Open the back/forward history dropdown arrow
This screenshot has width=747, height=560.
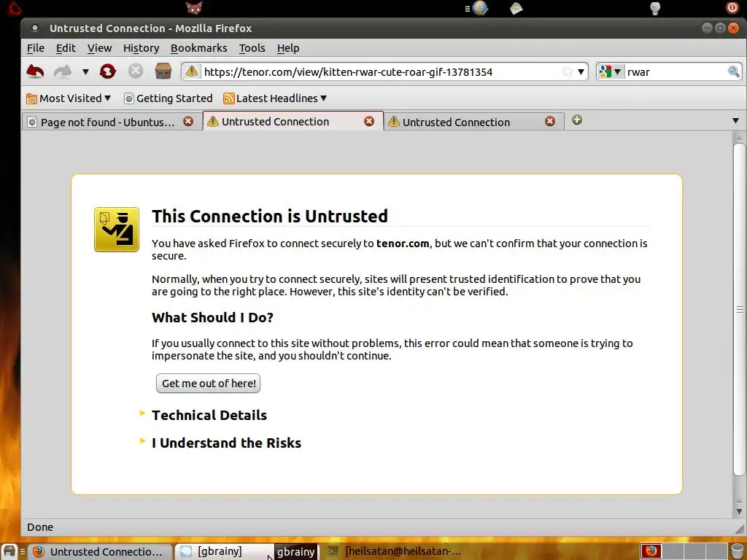click(x=85, y=72)
